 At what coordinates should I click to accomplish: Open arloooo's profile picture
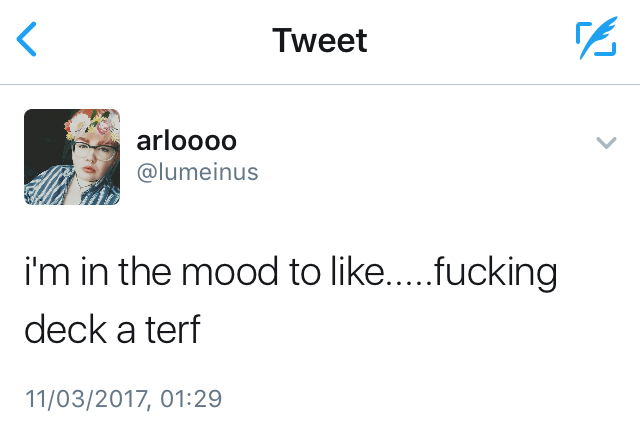click(72, 157)
